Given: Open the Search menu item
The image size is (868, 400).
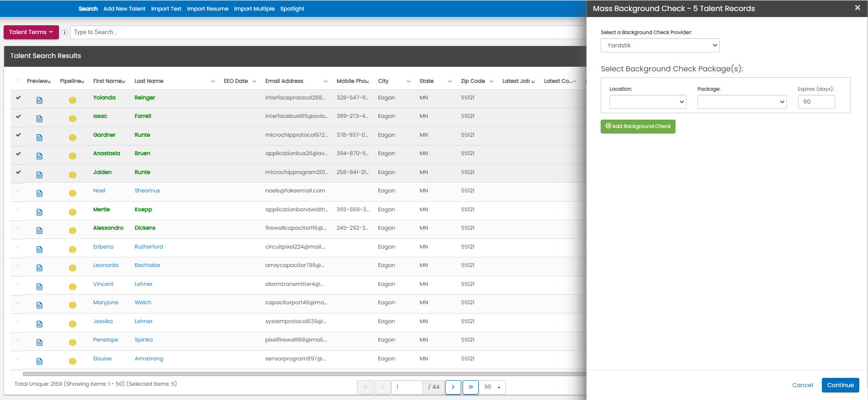Looking at the screenshot, I should point(88,9).
